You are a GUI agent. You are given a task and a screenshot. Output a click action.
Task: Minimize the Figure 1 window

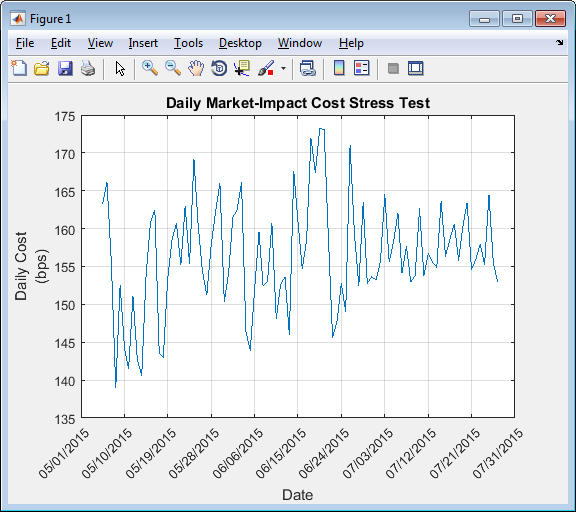(x=484, y=18)
